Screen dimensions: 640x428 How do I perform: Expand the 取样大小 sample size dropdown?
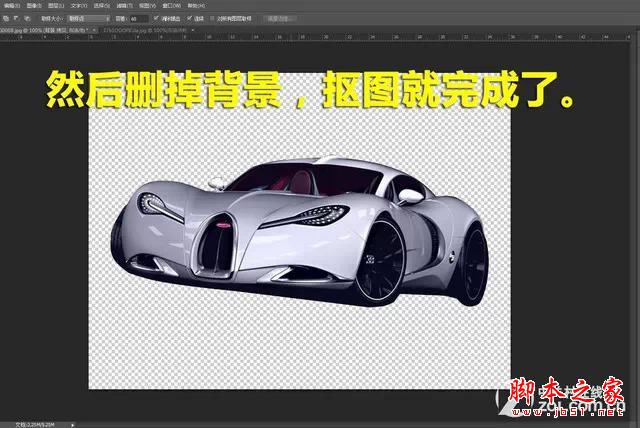(x=89, y=19)
